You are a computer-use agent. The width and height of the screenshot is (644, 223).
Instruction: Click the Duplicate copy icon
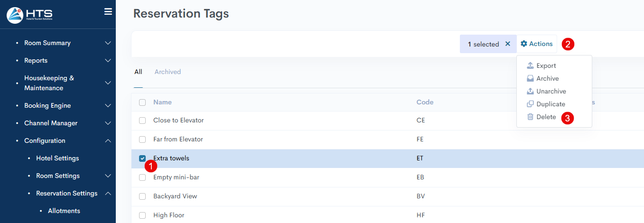531,104
